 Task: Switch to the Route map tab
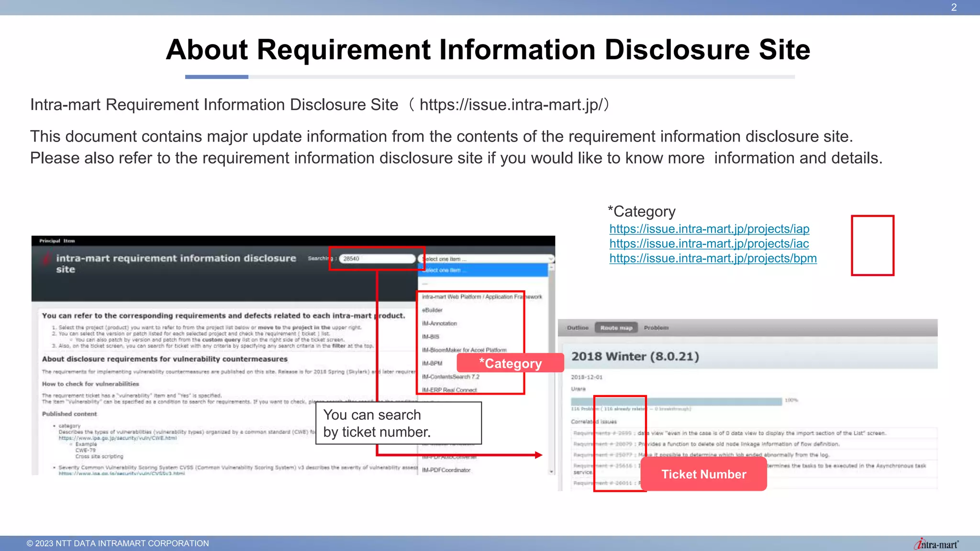tap(616, 328)
